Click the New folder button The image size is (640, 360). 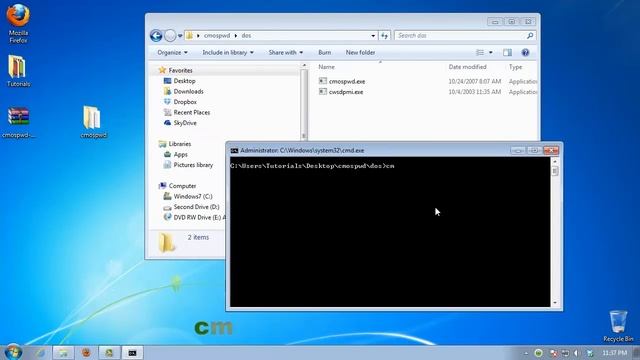tap(360, 53)
